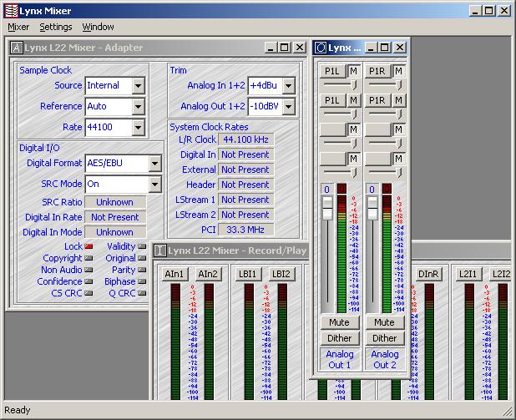
Task: Toggle M on fourth source row, Out 2
Action: tap(398, 159)
